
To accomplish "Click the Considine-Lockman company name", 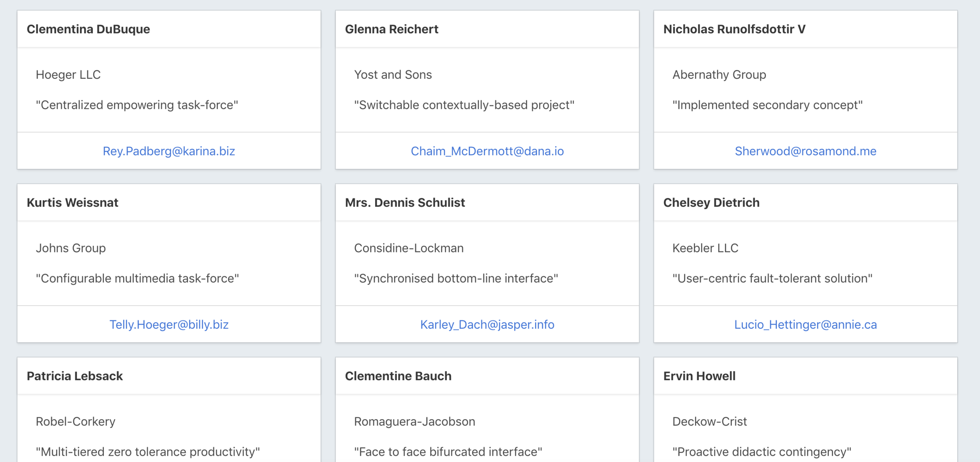I will [409, 248].
